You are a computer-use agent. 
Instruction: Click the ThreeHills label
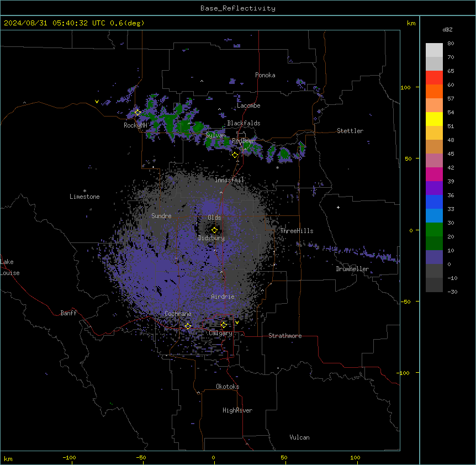297,231
